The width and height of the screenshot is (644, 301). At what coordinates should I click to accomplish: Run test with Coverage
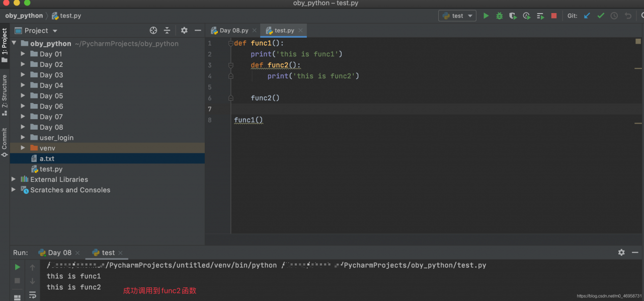[x=513, y=16]
